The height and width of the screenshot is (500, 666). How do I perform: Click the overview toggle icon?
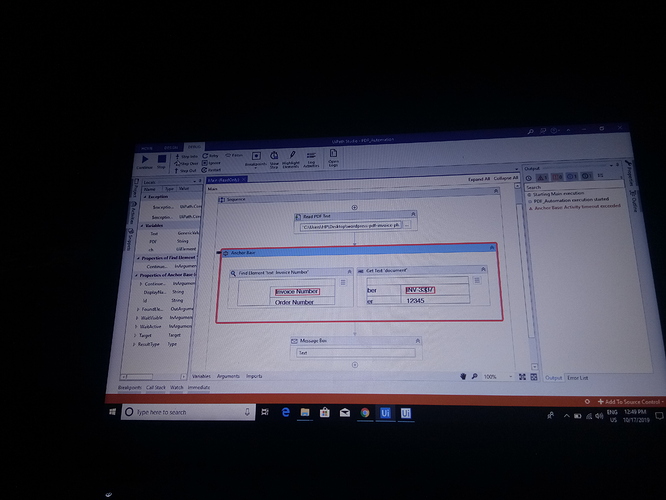[x=534, y=377]
